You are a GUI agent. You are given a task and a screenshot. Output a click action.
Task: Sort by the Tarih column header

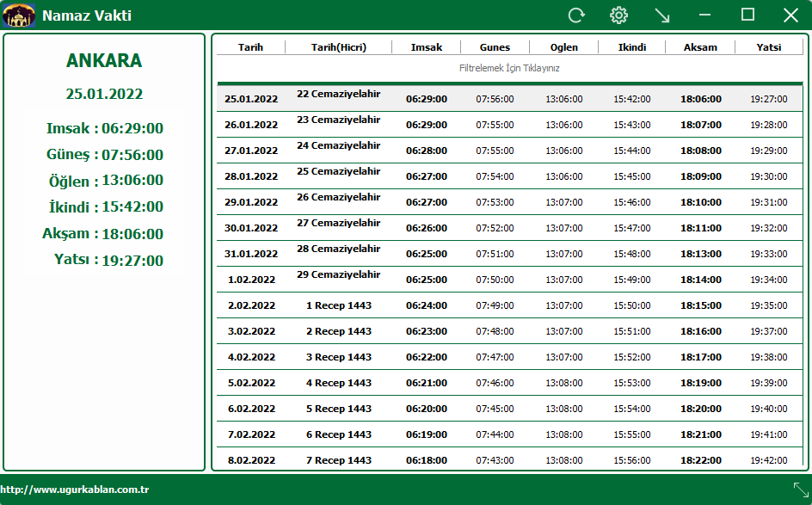tap(250, 47)
